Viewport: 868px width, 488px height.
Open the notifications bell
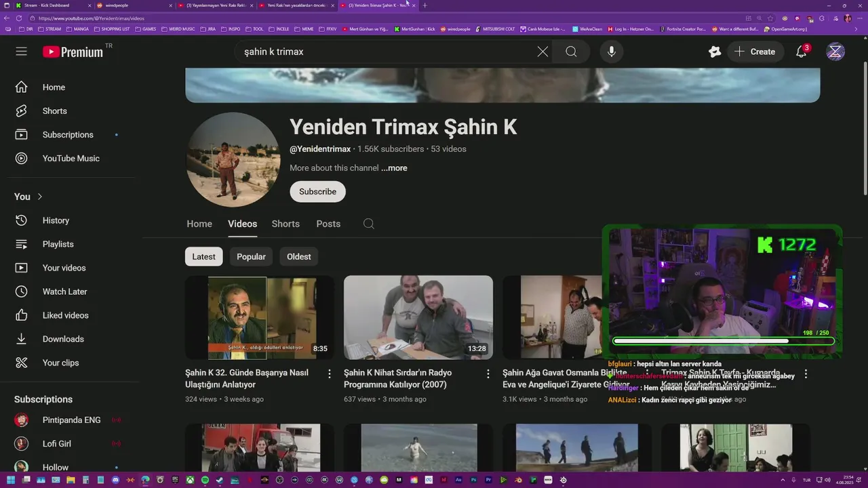coord(802,52)
